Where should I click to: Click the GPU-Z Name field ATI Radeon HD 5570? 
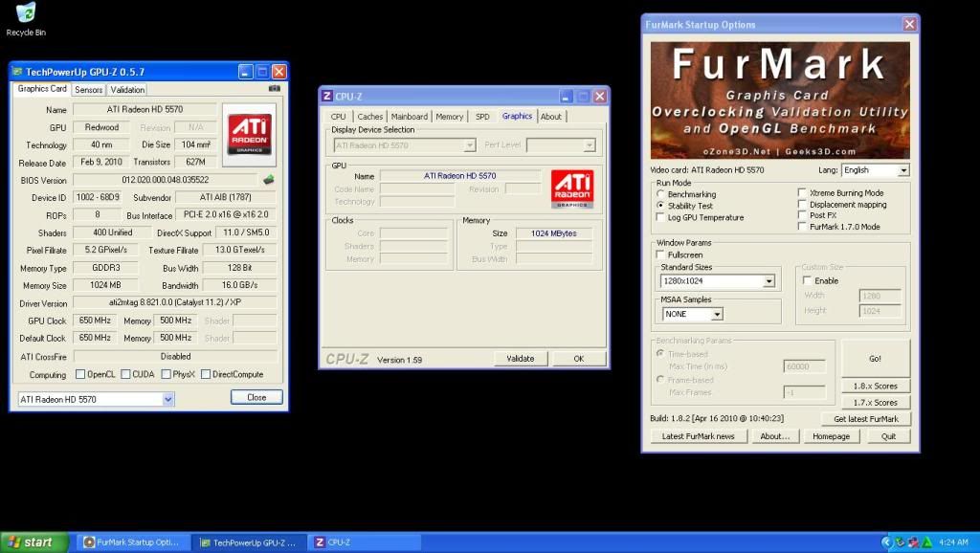pos(145,109)
